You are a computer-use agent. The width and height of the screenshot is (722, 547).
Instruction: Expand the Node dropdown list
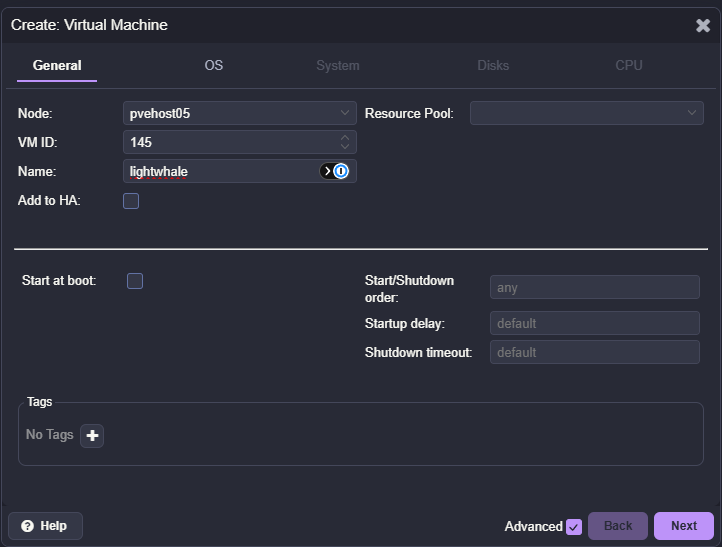pos(346,113)
